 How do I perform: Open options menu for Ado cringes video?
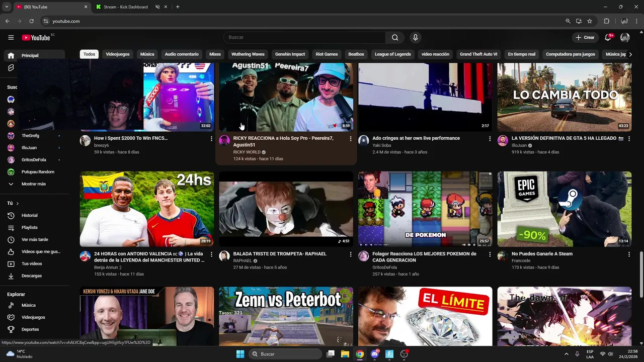click(x=490, y=139)
